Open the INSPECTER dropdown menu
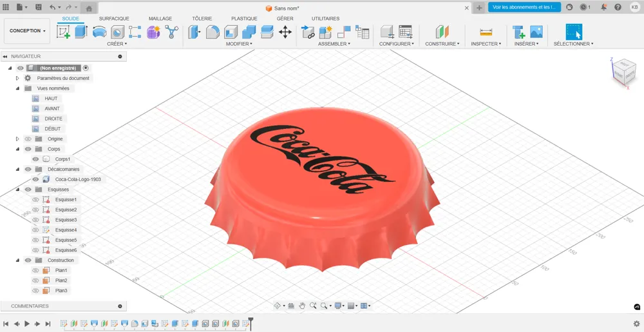644x332 pixels. [486, 44]
